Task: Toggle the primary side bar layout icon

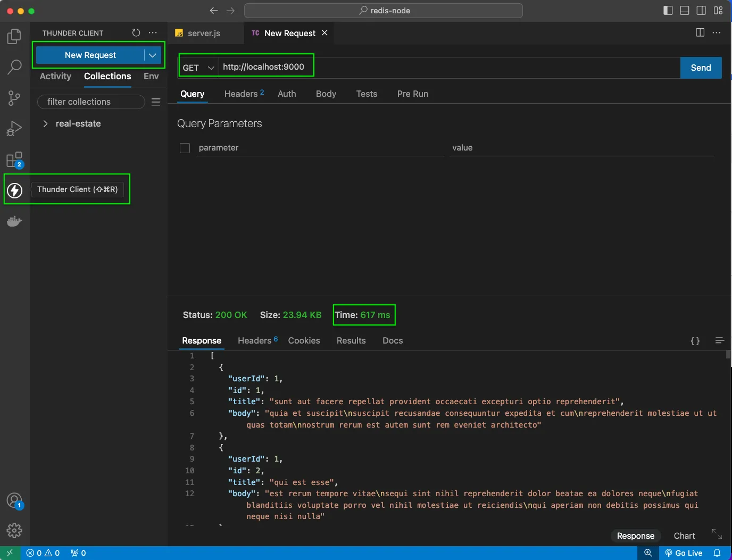Action: point(668,11)
